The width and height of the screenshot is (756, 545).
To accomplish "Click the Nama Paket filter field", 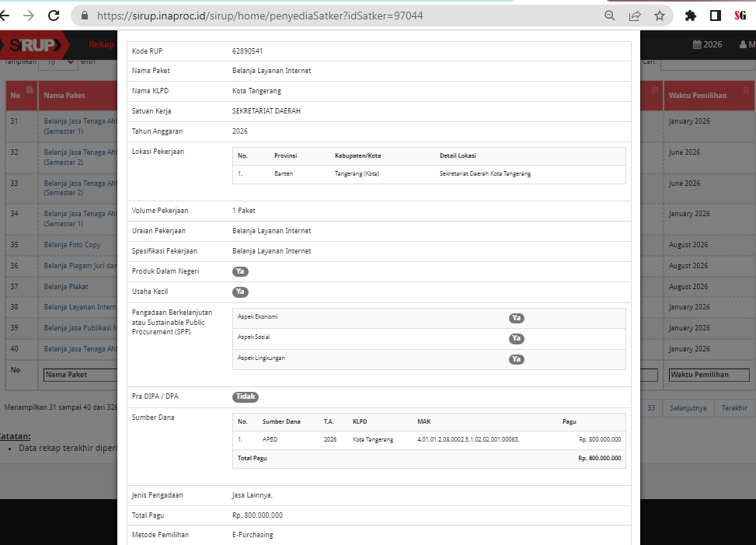I will 80,375.
